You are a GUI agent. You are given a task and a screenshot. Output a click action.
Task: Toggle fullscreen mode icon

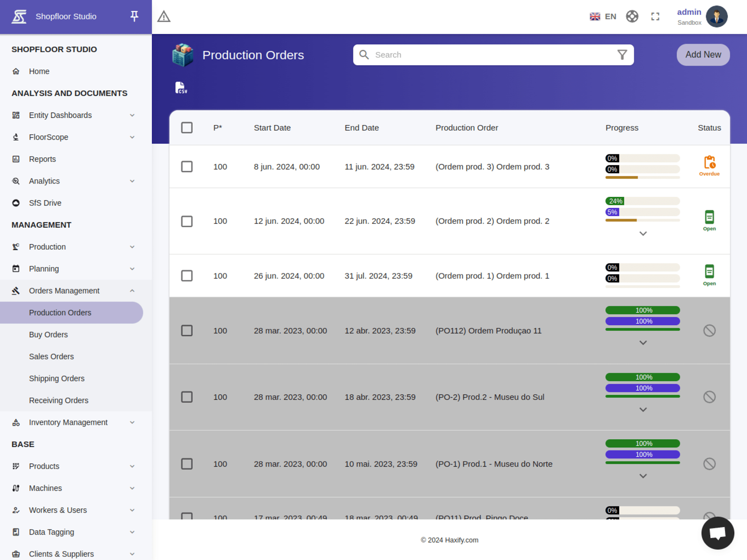tap(655, 17)
